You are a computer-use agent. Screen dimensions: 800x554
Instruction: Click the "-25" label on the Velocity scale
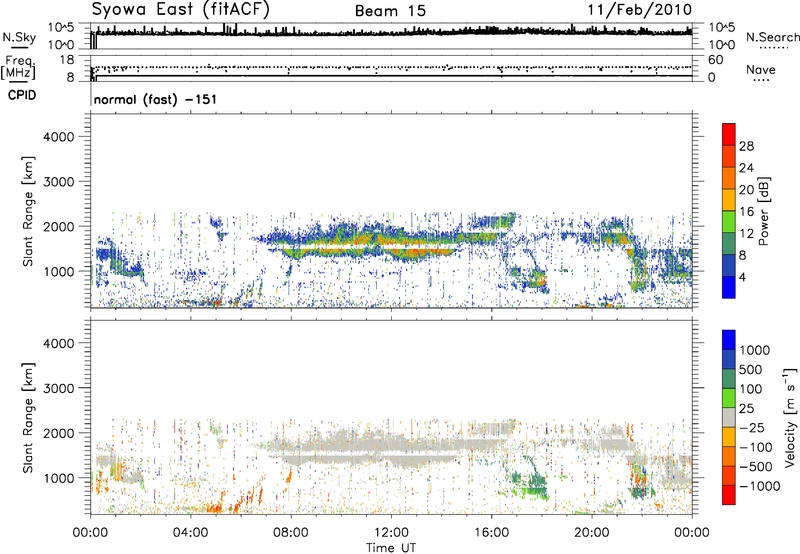[751, 428]
